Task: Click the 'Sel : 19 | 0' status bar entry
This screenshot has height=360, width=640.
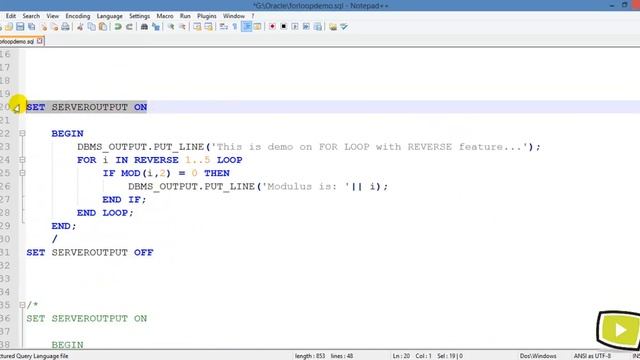Action: point(450,356)
